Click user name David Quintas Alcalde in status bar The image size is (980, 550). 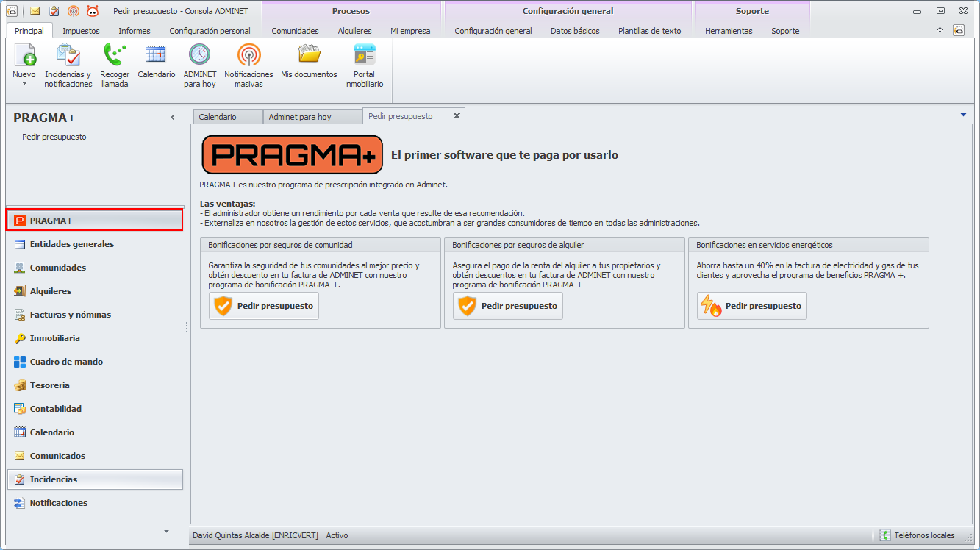[x=255, y=535]
